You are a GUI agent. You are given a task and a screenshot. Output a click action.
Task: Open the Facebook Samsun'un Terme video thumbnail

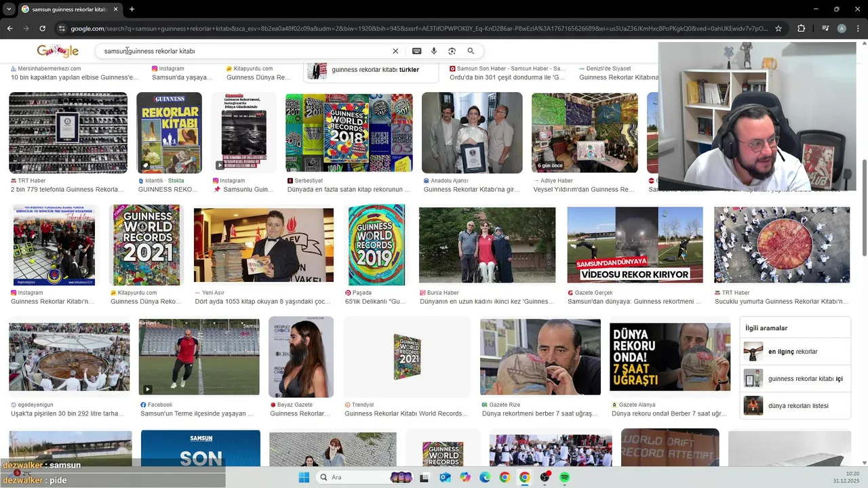coord(199,357)
